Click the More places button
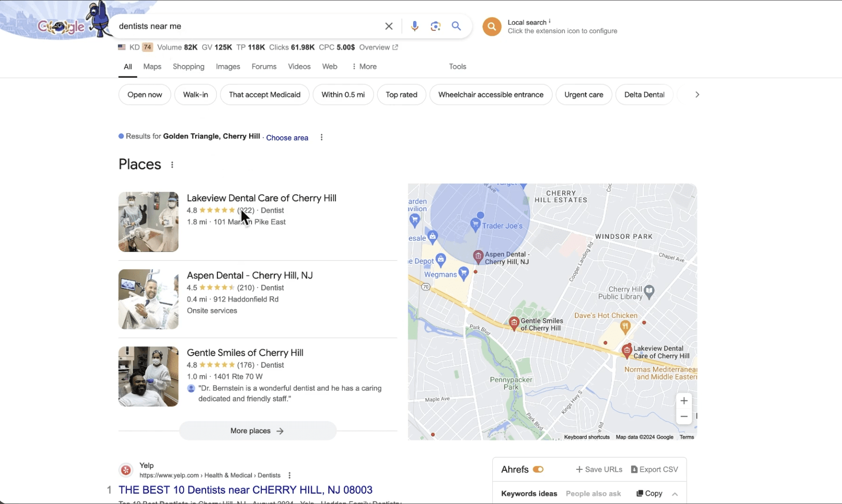Image resolution: width=842 pixels, height=504 pixels. coord(257,431)
